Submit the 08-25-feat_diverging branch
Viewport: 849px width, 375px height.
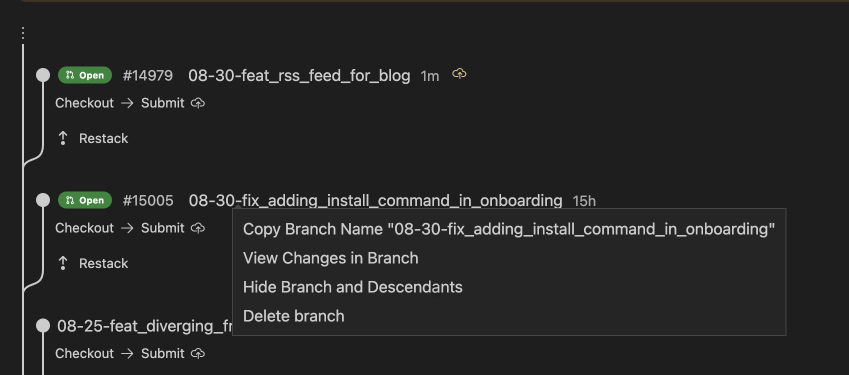[x=162, y=353]
